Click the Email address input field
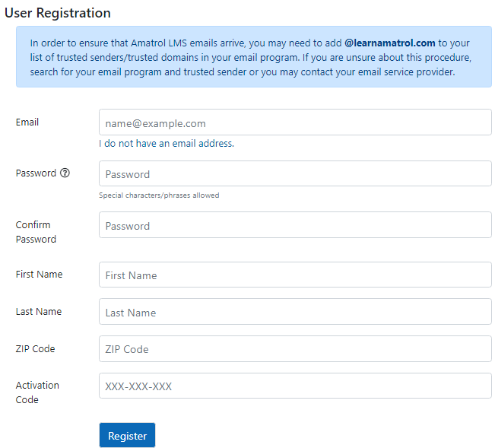 tap(295, 122)
